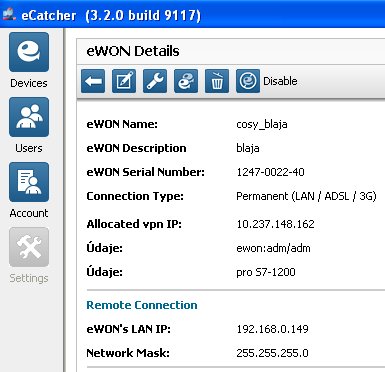Click the eWON Details panel heading

[x=133, y=51]
